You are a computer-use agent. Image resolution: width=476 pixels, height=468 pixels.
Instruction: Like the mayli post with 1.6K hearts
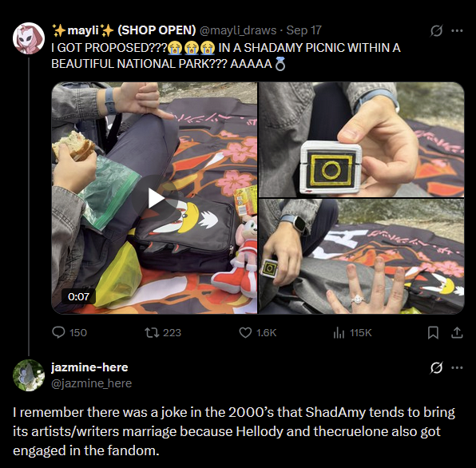(x=245, y=333)
